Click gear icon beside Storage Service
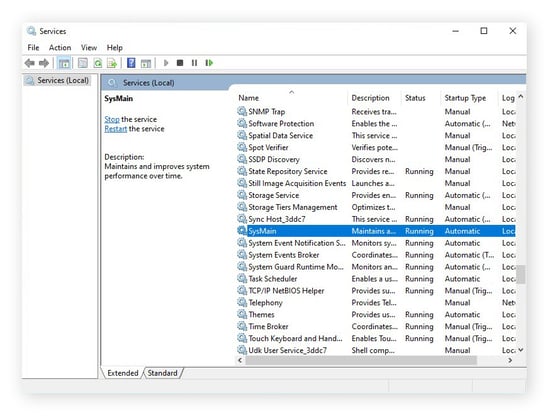The width and height of the screenshot is (550, 419). click(x=242, y=195)
